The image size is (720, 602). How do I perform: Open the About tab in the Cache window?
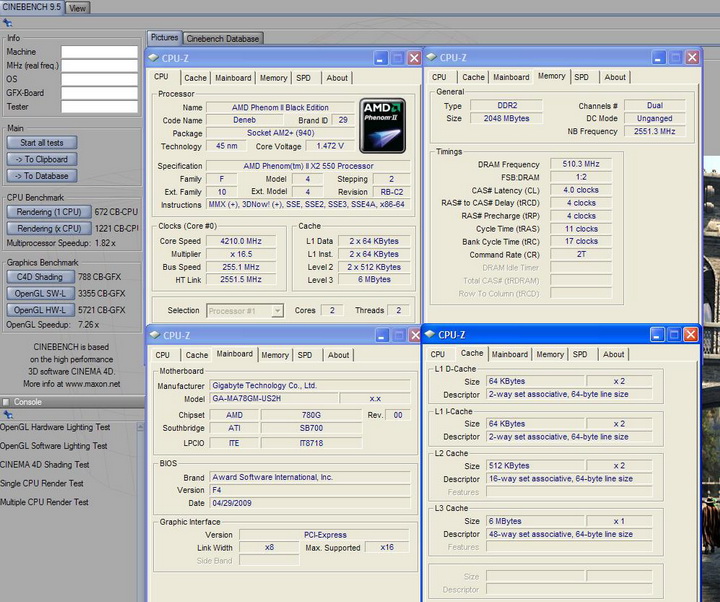pos(614,354)
